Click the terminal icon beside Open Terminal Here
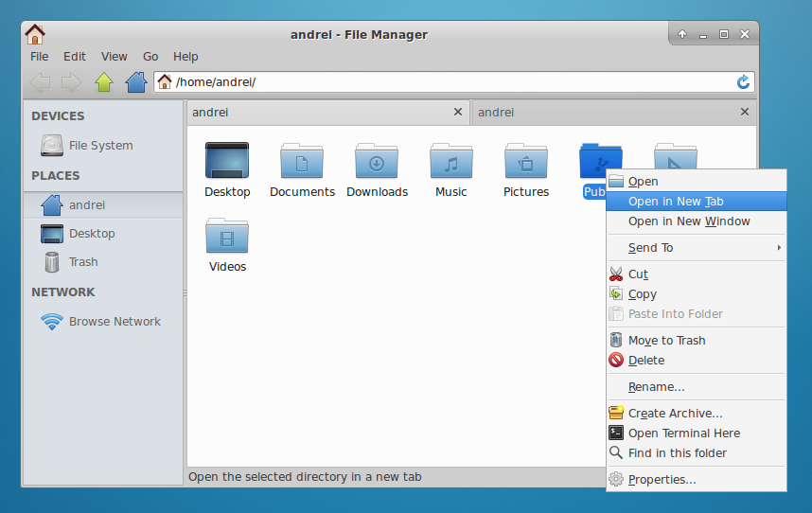Viewport: 812px width, 513px height. point(616,433)
